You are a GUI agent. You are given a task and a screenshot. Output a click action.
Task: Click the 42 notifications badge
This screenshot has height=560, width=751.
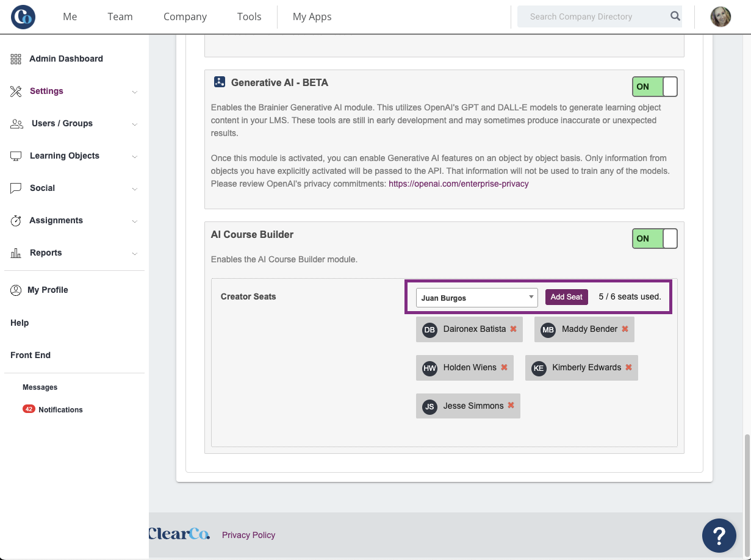coord(29,409)
